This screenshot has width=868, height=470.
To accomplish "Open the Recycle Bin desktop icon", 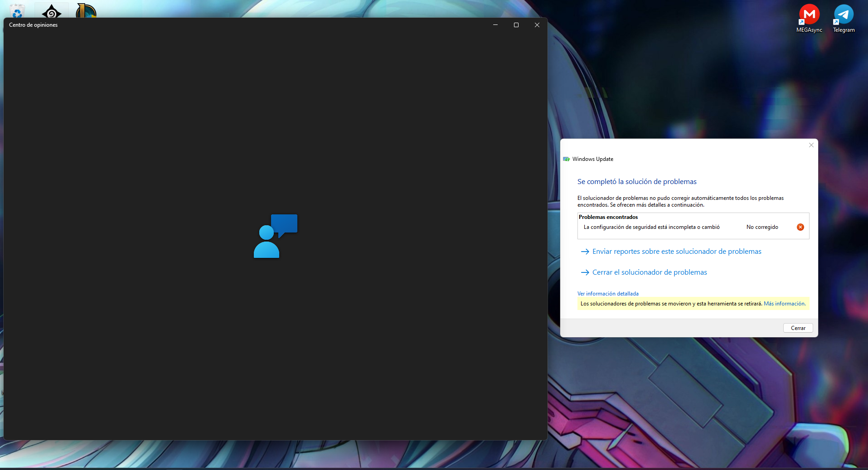I will click(x=17, y=11).
